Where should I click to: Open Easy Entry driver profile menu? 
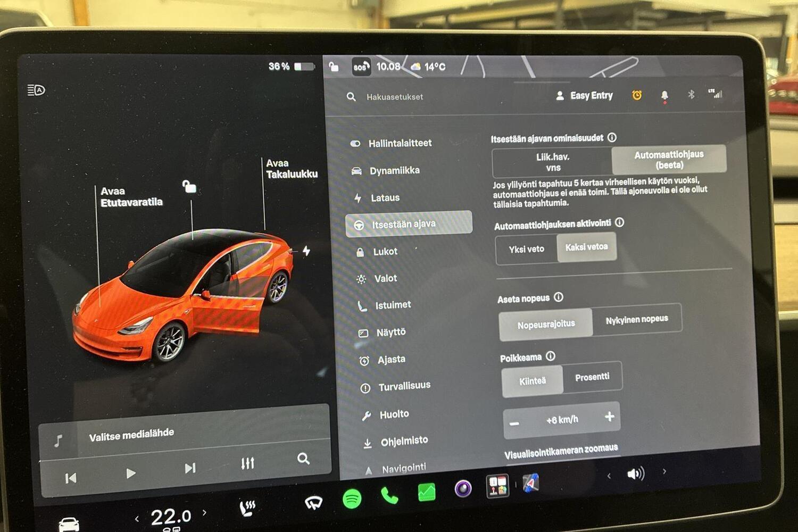coord(584,96)
